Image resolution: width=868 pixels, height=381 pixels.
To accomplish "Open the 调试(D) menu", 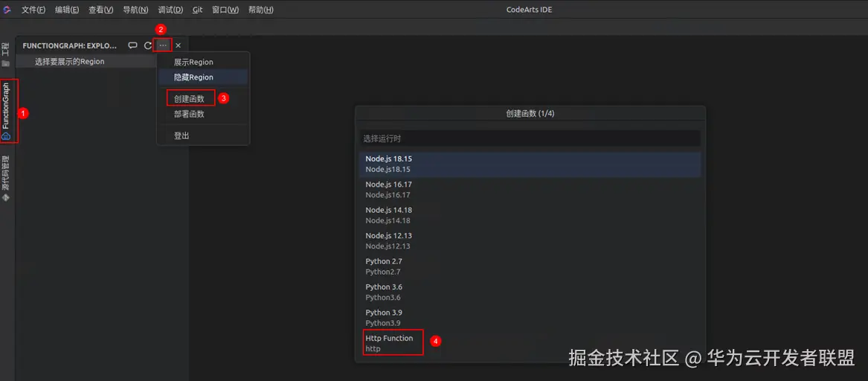I will (x=170, y=10).
